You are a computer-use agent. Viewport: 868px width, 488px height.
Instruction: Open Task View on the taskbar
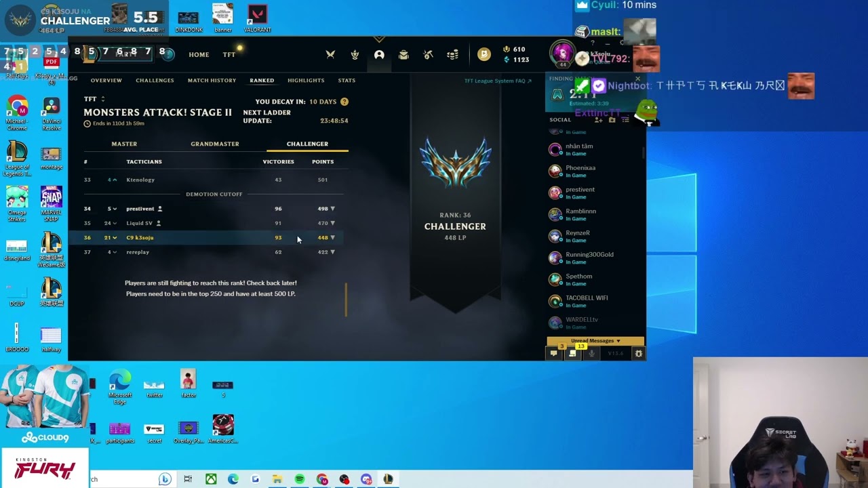click(188, 479)
